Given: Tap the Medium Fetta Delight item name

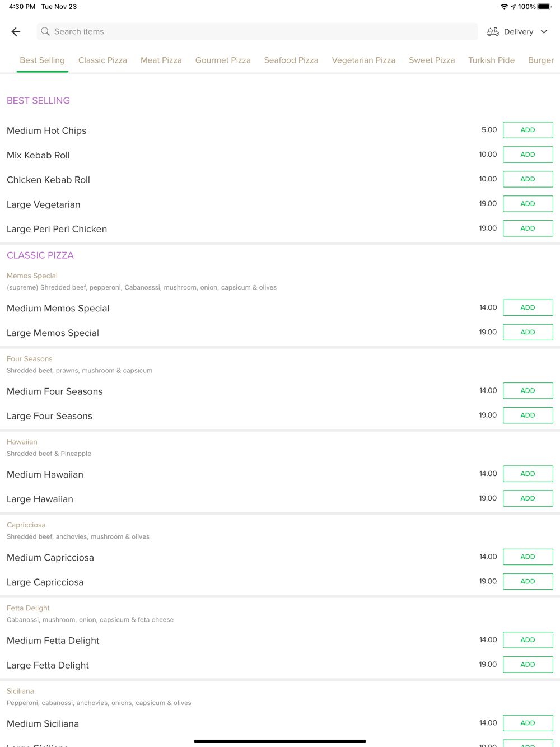Looking at the screenshot, I should (53, 641).
